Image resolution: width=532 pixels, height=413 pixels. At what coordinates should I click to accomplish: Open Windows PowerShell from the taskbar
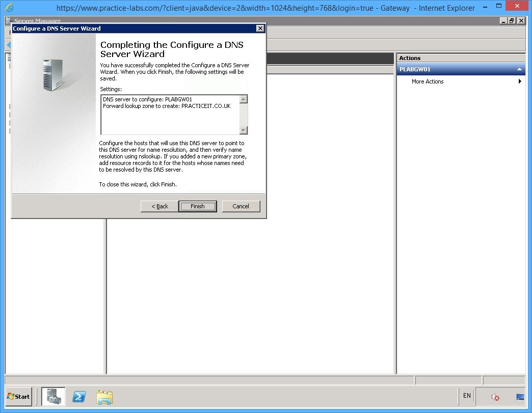click(79, 396)
